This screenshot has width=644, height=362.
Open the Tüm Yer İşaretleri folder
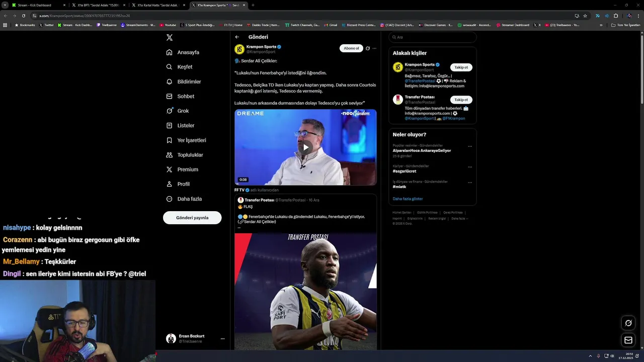[625, 25]
